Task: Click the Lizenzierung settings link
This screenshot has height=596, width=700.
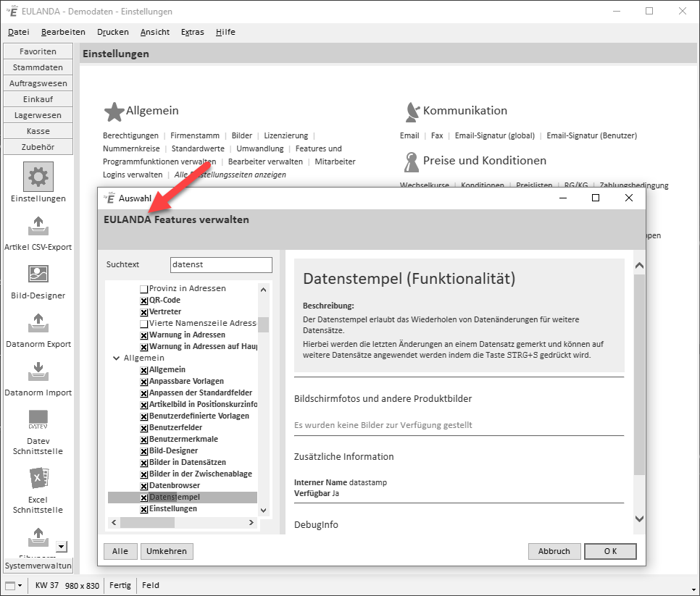Action: pyautogui.click(x=286, y=135)
